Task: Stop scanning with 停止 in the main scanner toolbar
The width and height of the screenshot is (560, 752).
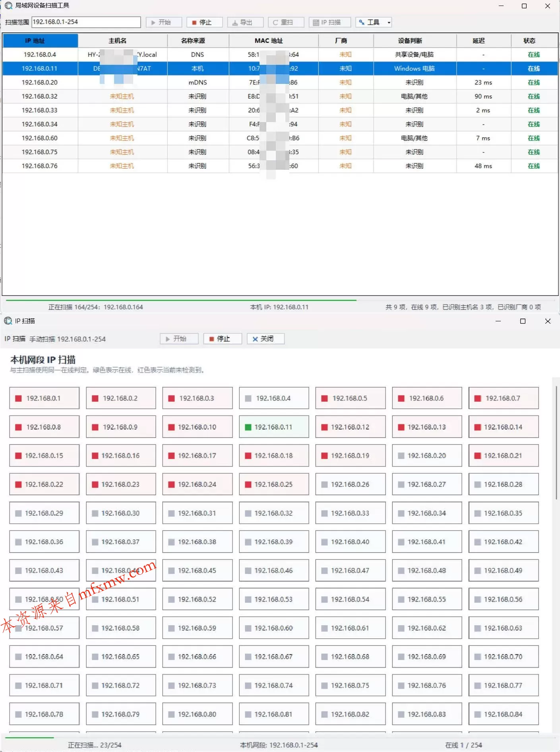Action: tap(204, 22)
